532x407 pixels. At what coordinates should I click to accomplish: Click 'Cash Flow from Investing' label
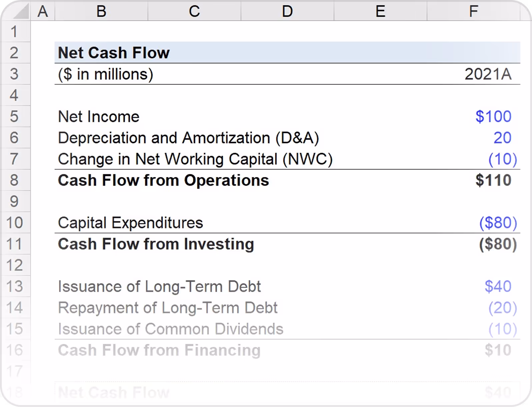click(x=156, y=244)
